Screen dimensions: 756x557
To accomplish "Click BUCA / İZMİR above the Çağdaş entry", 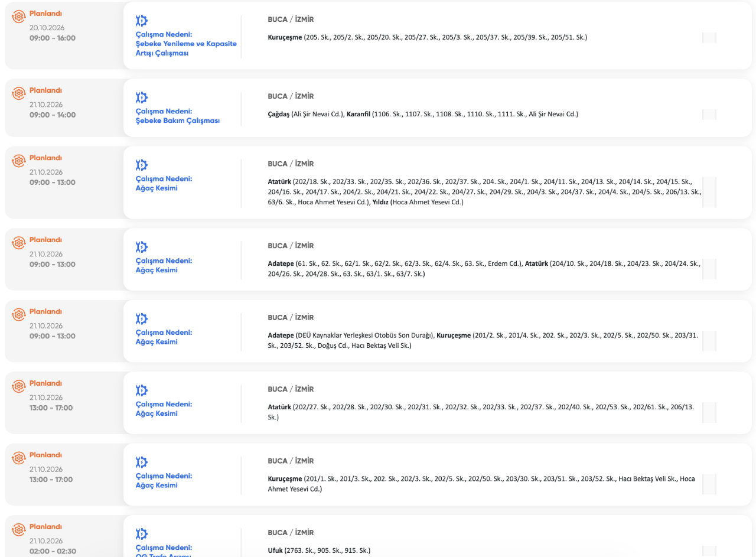I will pos(291,96).
